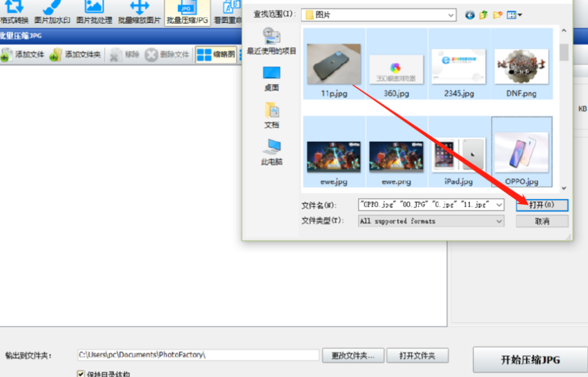
Task: Open the 格式转换 format conversion tool
Action: pyautogui.click(x=14, y=13)
